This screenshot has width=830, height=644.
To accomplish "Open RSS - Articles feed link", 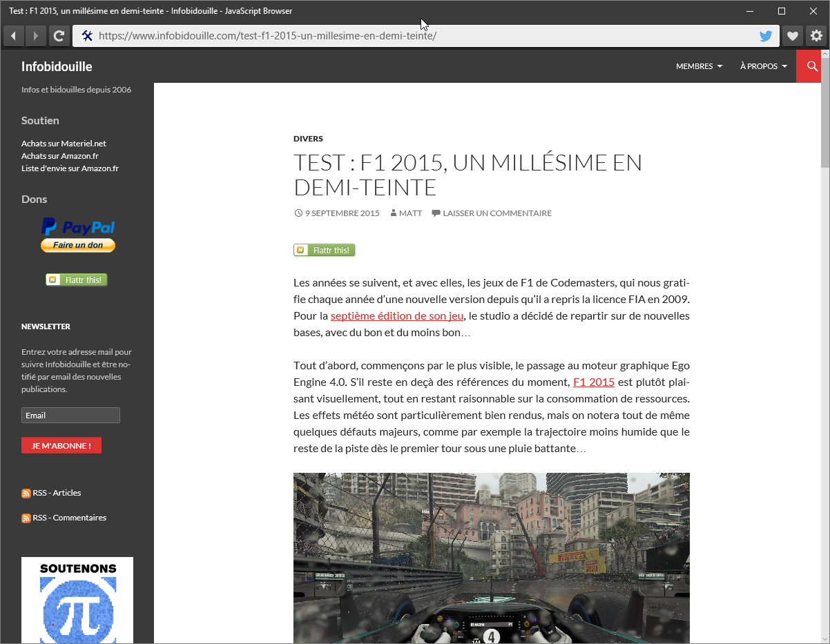I will 57,493.
